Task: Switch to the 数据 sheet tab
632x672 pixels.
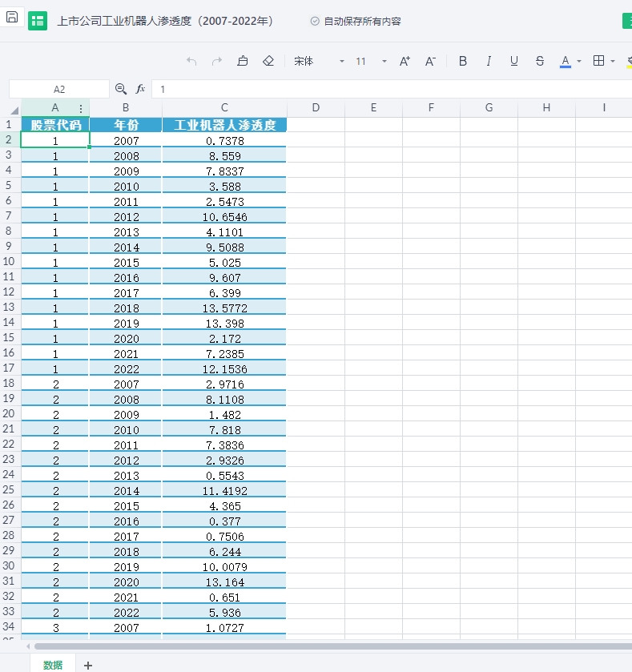Action: point(53,664)
